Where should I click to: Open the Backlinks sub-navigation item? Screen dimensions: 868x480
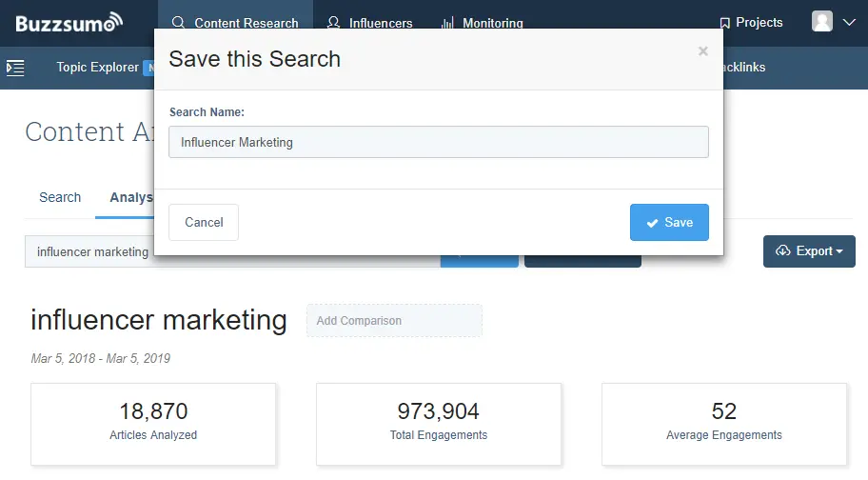(x=745, y=68)
